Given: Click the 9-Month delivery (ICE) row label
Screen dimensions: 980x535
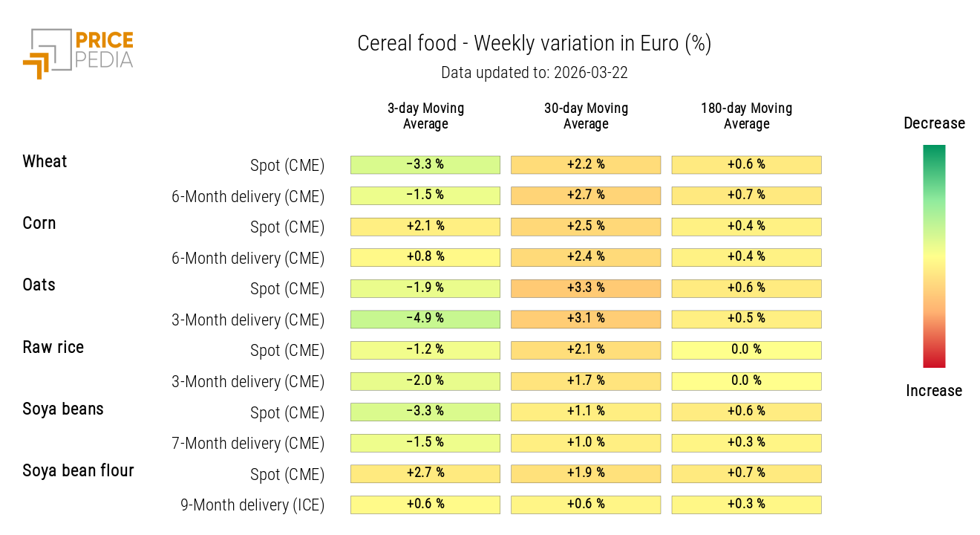Looking at the screenshot, I should 252,505.
